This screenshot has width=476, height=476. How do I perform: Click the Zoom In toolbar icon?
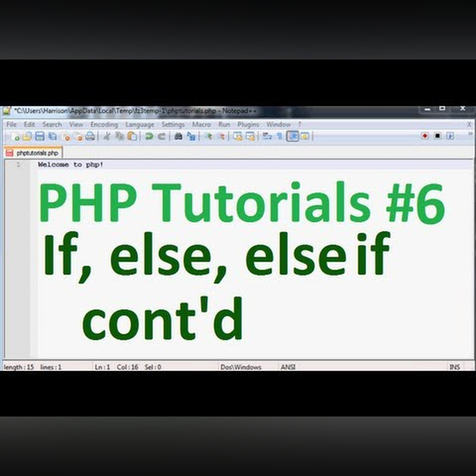click(208, 136)
